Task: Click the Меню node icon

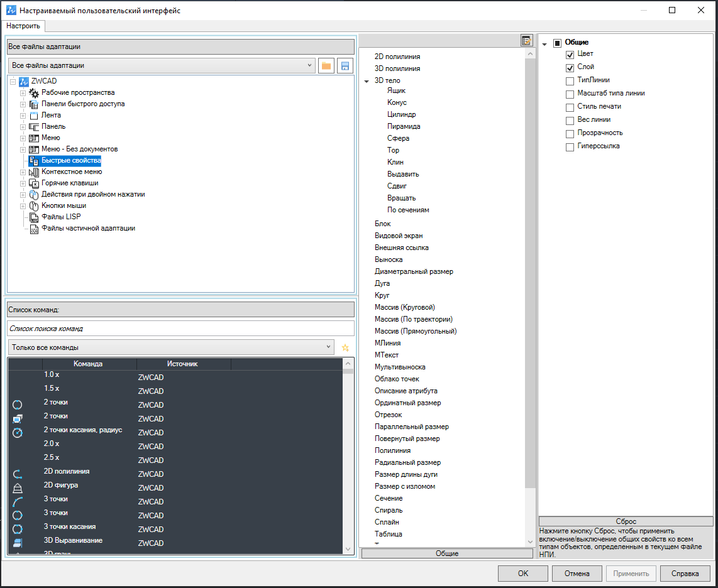Action: click(x=34, y=138)
